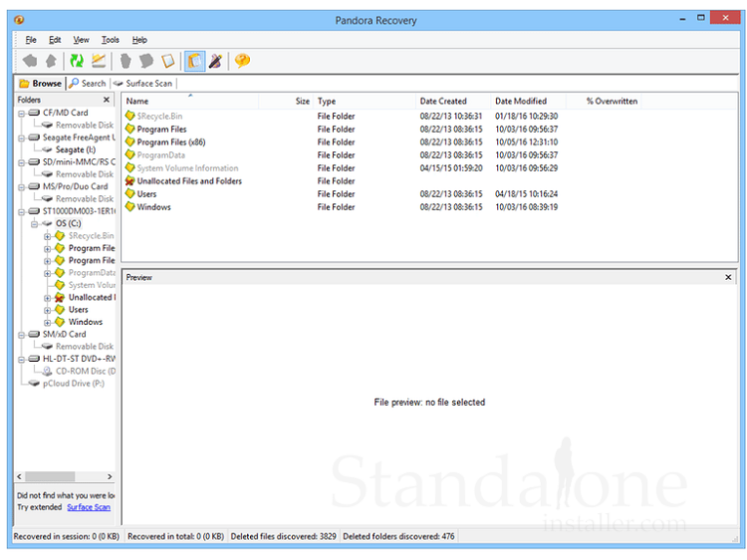Click the folder tree right scroll arrow
Screen dimensions: 747x560
tap(110, 476)
